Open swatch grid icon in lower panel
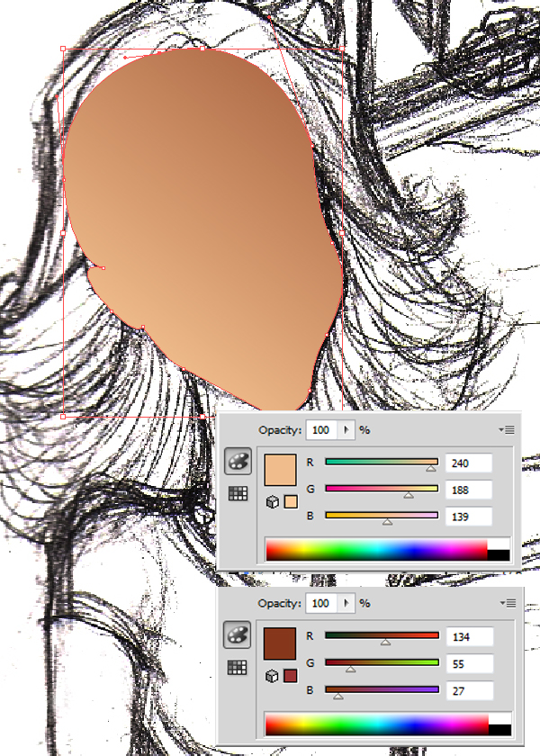 [237, 667]
